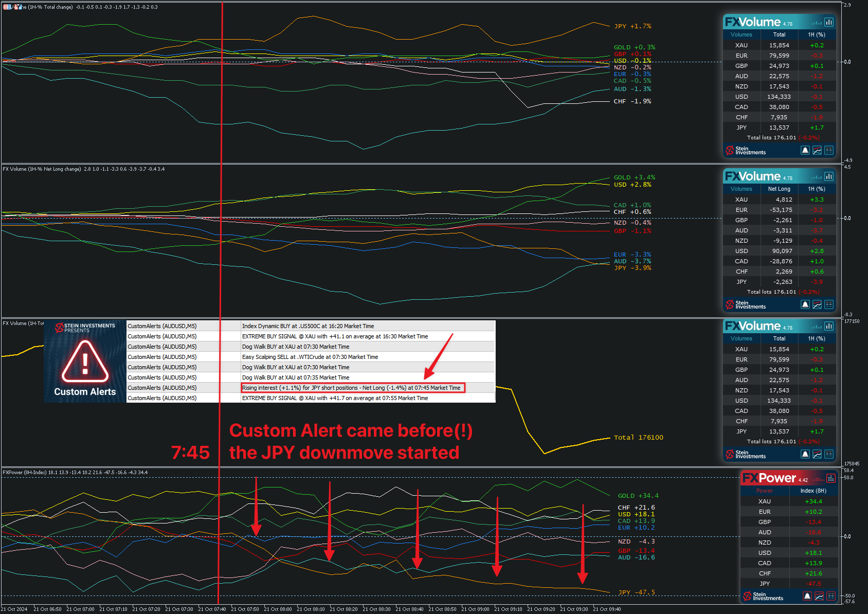
Task: Toggle line-chart icon in Net Long FXVolume panel
Action: pyautogui.click(x=817, y=304)
